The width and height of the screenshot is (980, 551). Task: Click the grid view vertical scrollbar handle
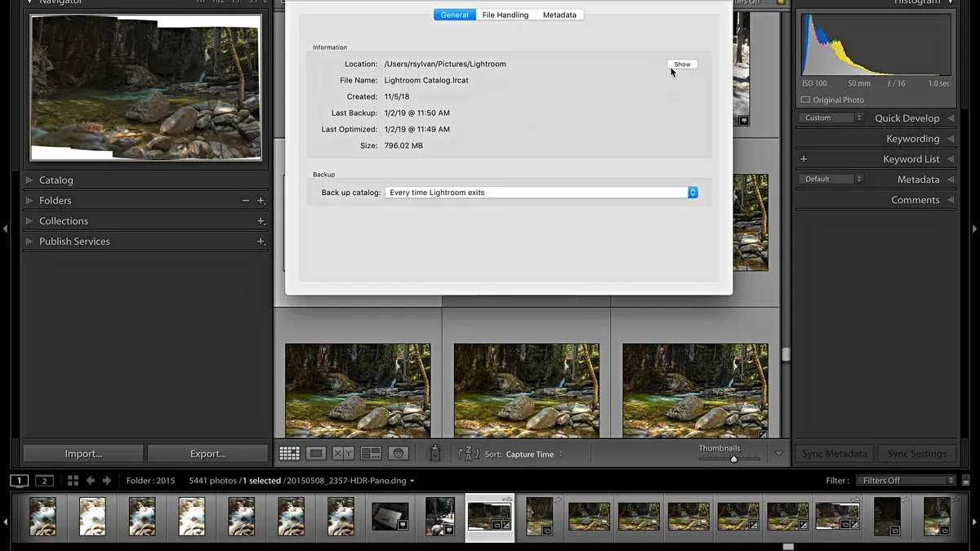point(786,354)
